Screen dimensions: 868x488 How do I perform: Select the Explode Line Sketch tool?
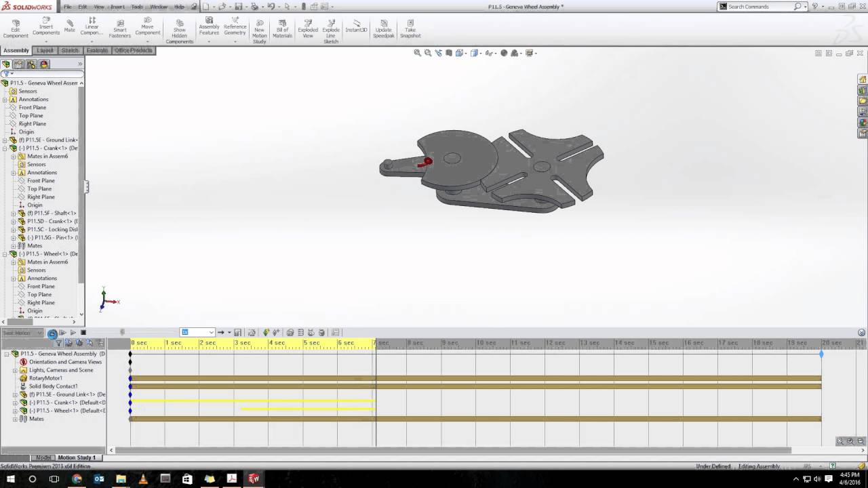331,30
